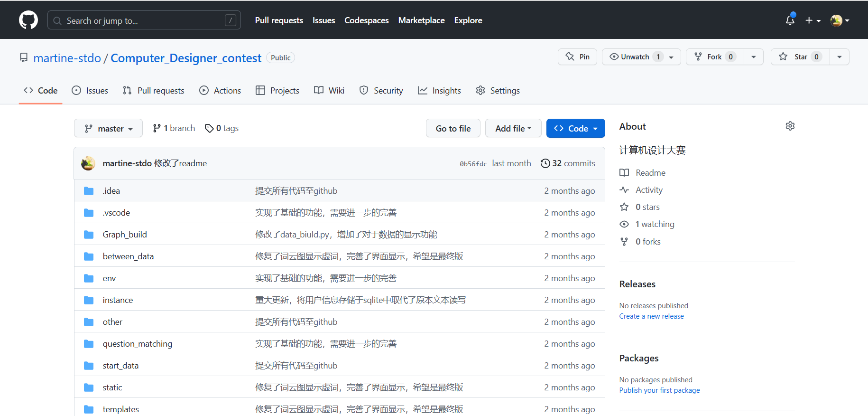868x416 pixels.
Task: Click Publish your first package
Action: pyautogui.click(x=659, y=390)
